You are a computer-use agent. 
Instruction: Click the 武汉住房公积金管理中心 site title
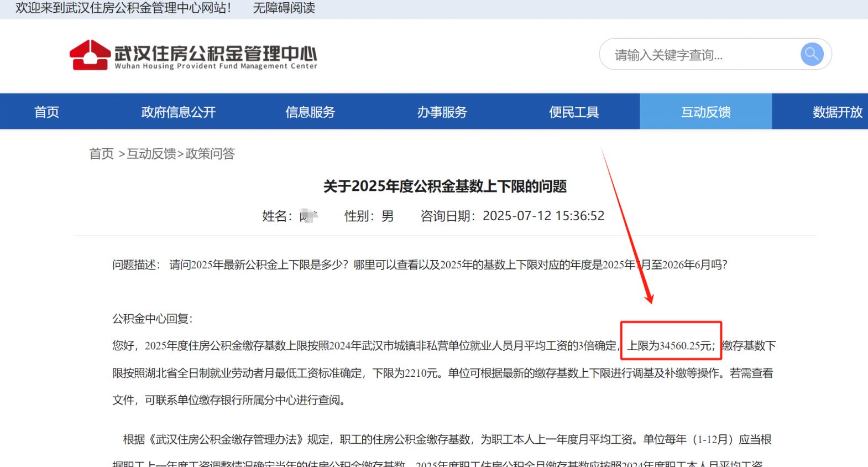(x=216, y=53)
